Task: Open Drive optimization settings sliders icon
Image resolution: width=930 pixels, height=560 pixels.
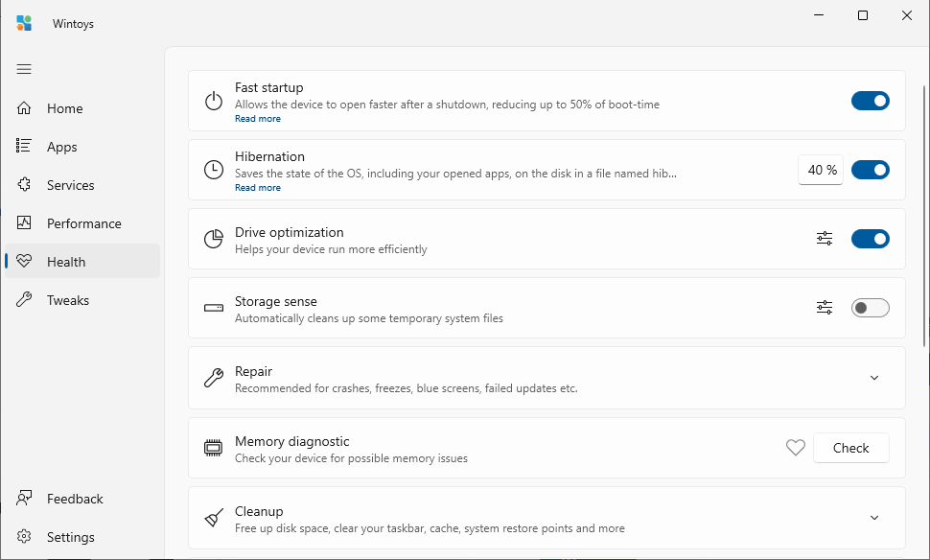Action: coord(825,239)
